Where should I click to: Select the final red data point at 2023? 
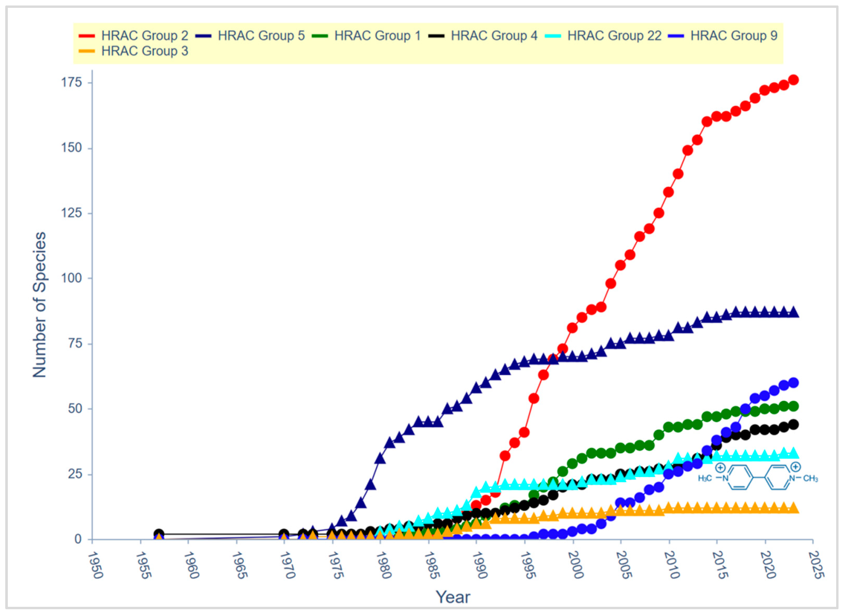pyautogui.click(x=794, y=80)
